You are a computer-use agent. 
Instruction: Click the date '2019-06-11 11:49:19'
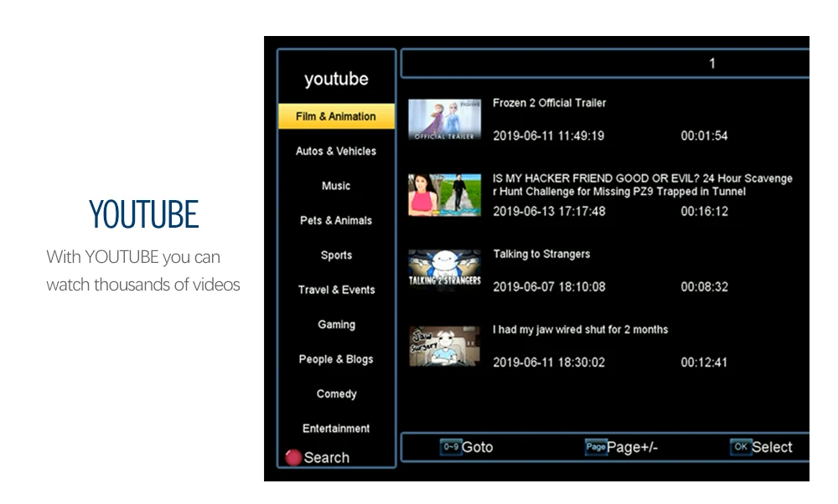548,136
